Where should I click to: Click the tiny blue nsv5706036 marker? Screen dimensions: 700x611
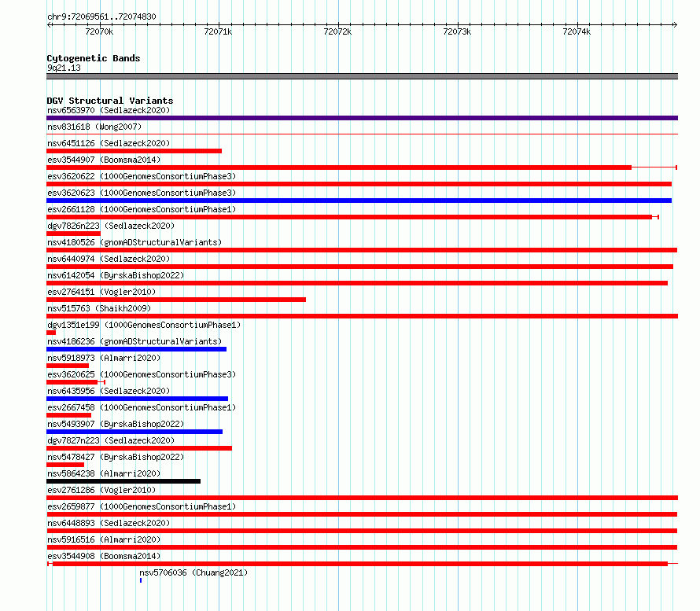pyautogui.click(x=141, y=580)
